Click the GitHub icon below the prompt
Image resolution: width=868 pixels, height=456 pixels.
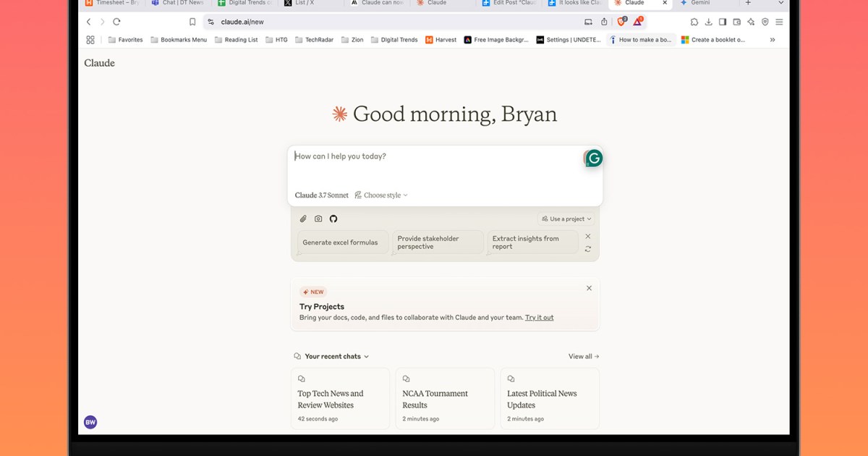coord(333,219)
